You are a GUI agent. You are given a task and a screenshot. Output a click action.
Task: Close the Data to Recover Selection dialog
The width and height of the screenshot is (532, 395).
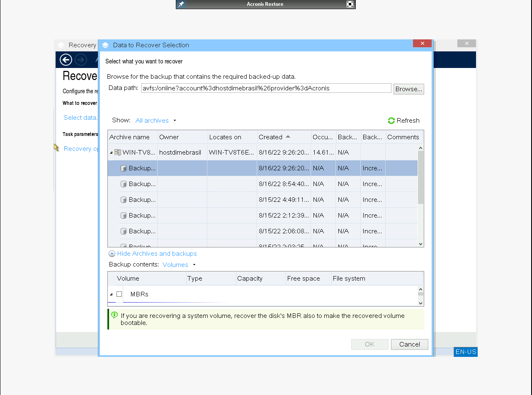pos(422,44)
